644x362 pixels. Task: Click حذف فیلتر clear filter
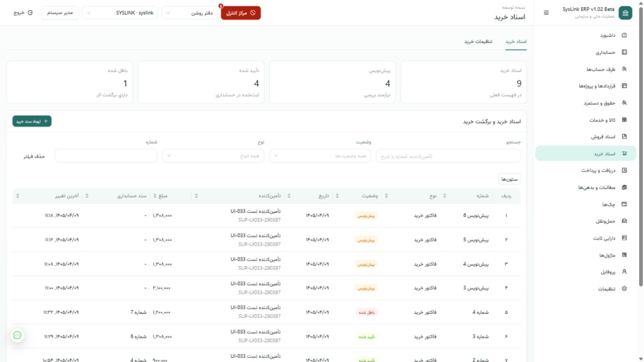tap(34, 156)
